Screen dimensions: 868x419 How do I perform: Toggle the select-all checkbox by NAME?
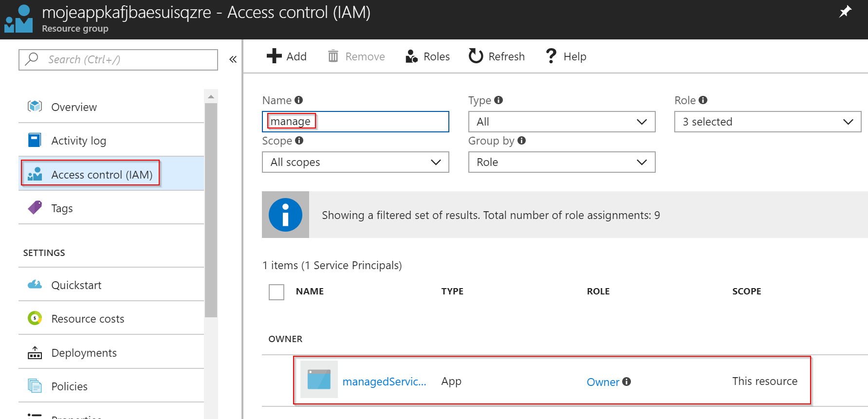point(277,292)
